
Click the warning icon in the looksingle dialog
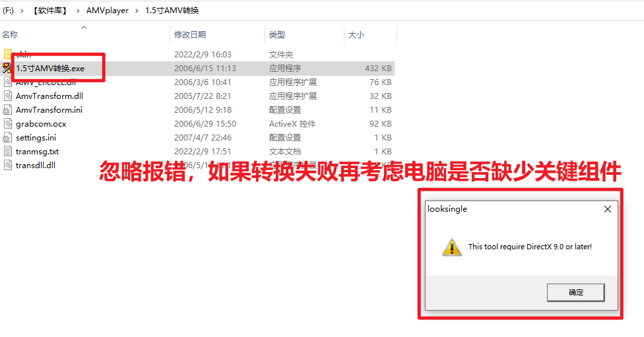[452, 247]
